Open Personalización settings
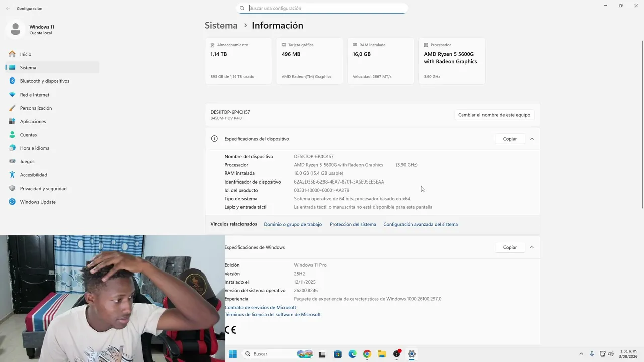644x362 pixels. point(52,108)
